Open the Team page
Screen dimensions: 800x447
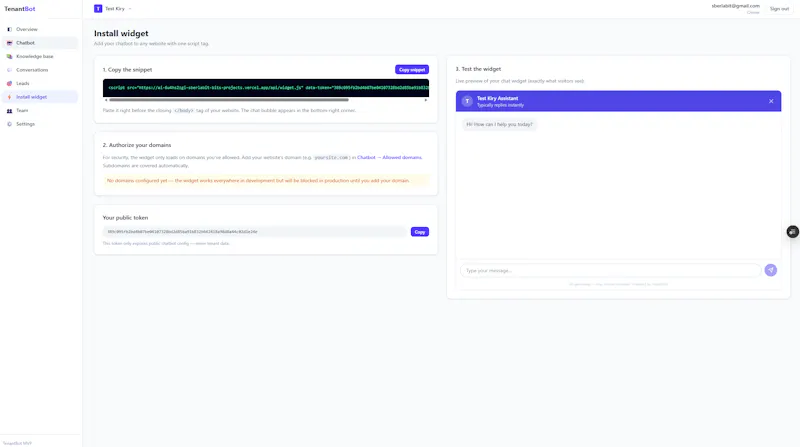tap(40, 111)
